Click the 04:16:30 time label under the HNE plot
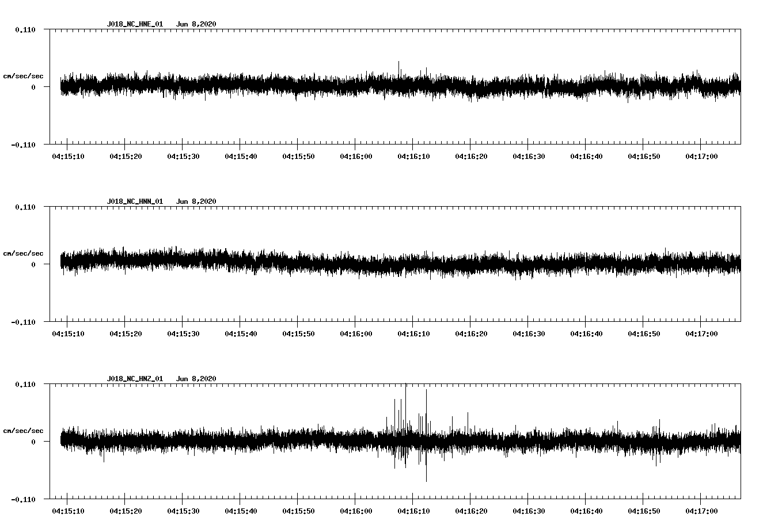This screenshot has height=532, width=782. coord(529,157)
